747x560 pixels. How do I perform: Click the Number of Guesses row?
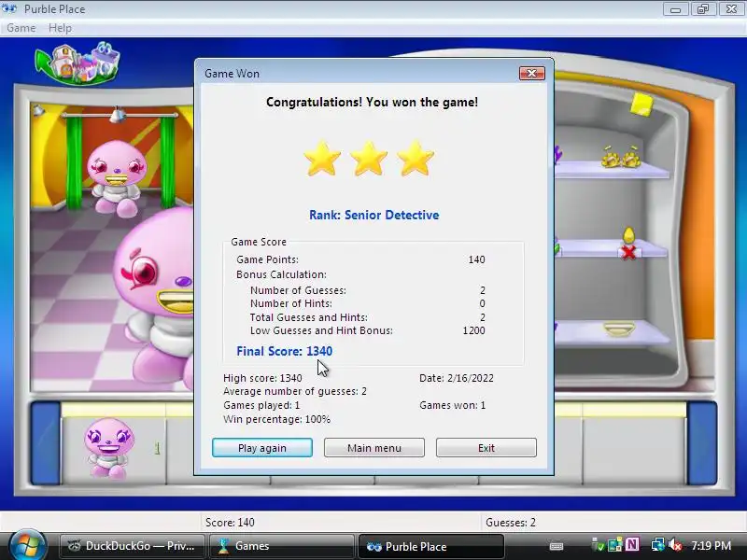click(x=367, y=290)
